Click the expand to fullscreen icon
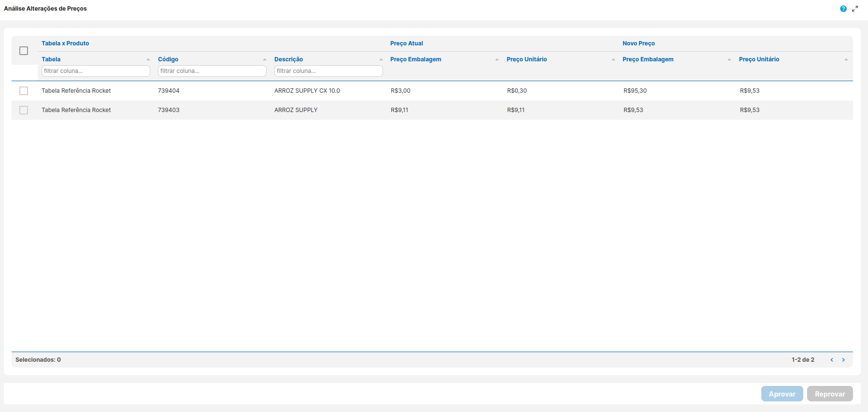This screenshot has width=868, height=412. pos(855,9)
